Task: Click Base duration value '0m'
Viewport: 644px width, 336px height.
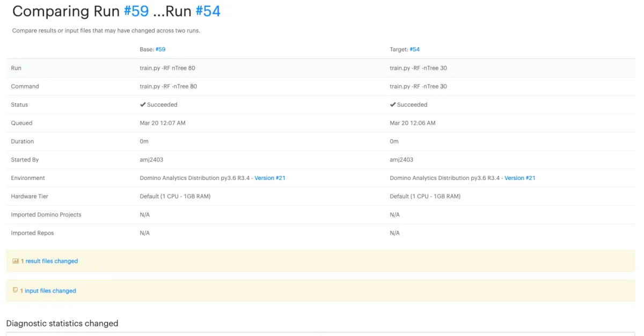Action: pyautogui.click(x=144, y=141)
